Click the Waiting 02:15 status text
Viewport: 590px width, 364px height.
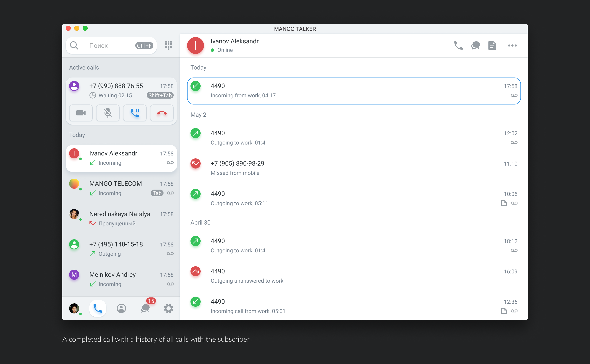pos(115,95)
